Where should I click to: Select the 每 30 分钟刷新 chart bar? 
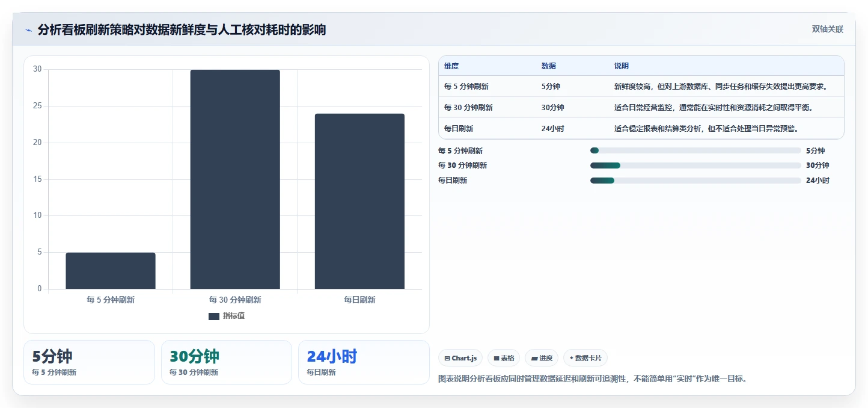(x=235, y=179)
